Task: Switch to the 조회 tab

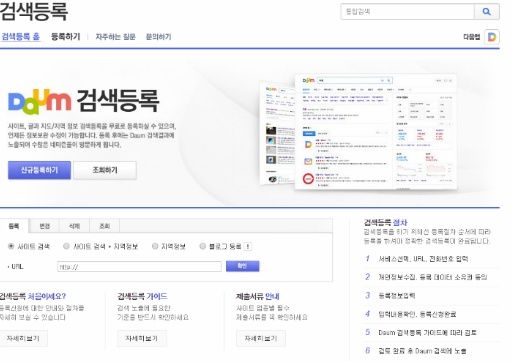Action: tap(105, 226)
